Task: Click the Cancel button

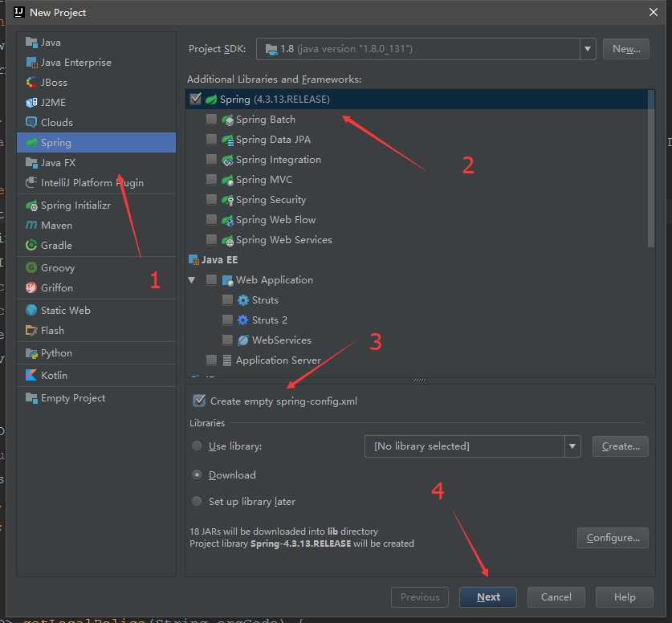Action: 556,597
